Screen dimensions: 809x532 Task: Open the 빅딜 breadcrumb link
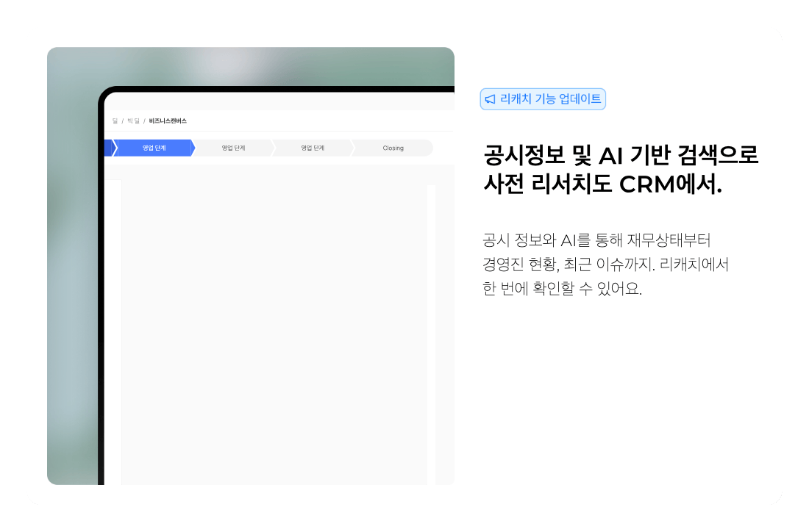coord(133,121)
